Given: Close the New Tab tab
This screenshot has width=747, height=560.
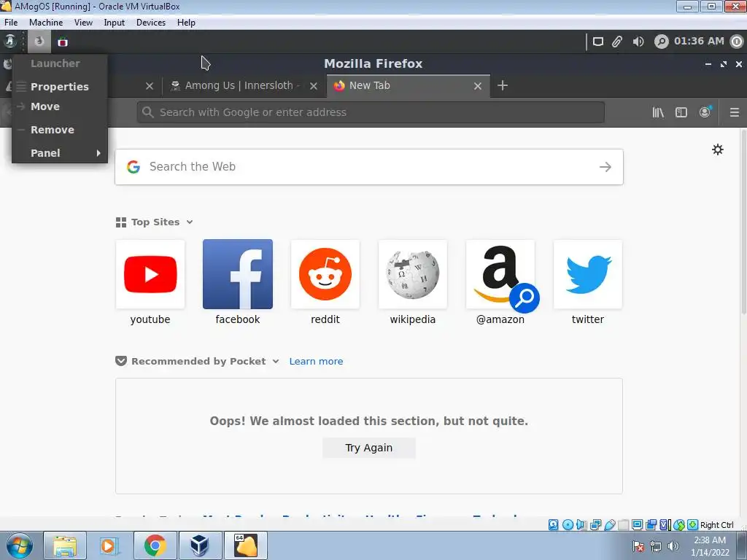Looking at the screenshot, I should coord(478,86).
